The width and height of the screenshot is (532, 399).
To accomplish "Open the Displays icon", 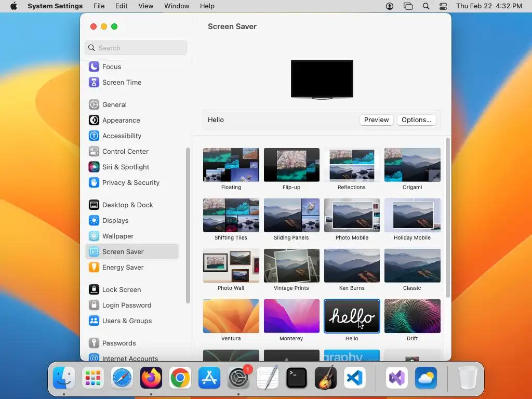I will 94,220.
